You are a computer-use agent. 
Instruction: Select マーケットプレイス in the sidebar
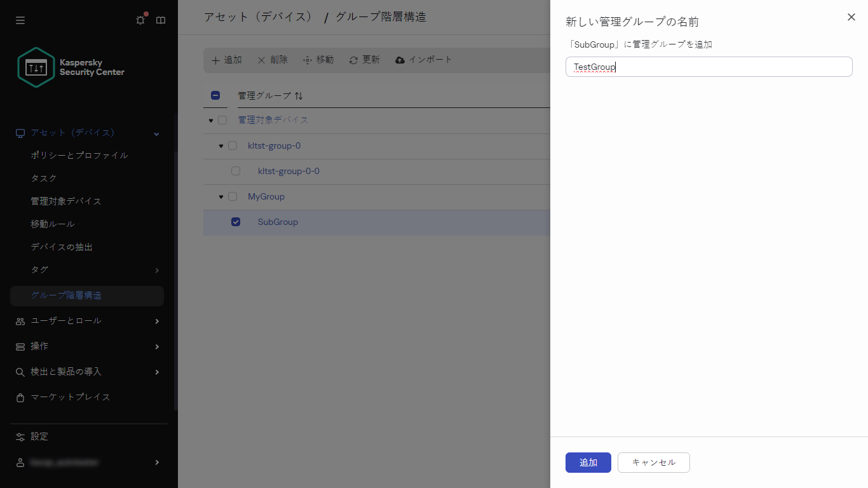[70, 396]
